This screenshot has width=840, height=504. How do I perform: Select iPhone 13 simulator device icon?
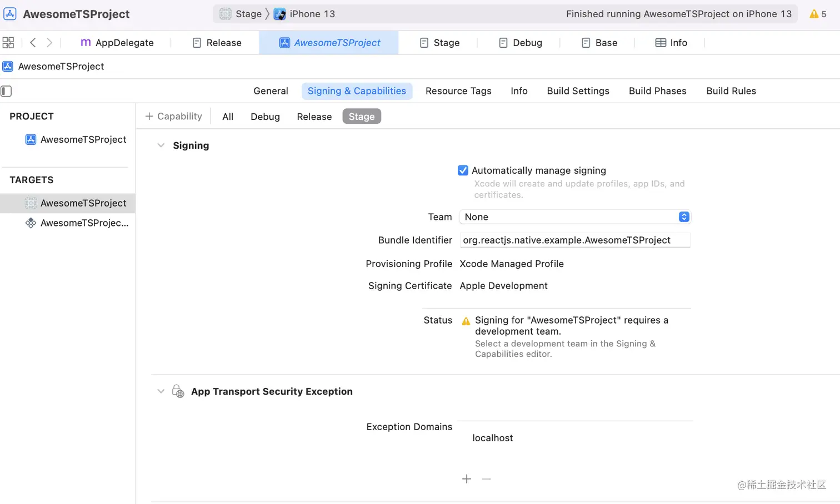click(x=280, y=14)
